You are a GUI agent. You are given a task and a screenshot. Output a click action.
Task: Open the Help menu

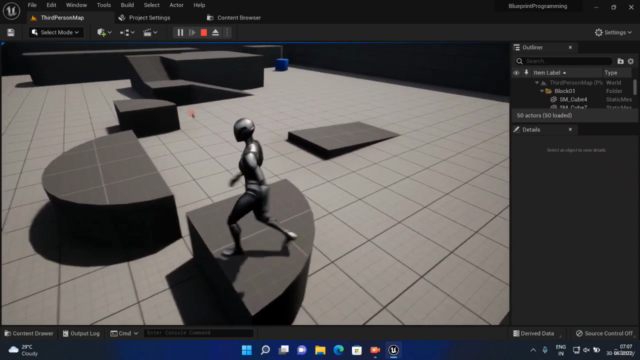[199, 5]
